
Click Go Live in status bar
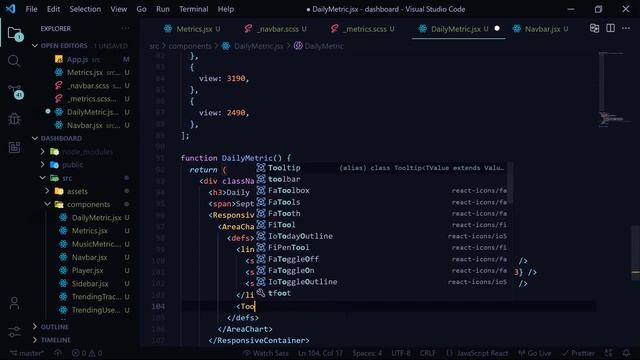[x=534, y=353]
